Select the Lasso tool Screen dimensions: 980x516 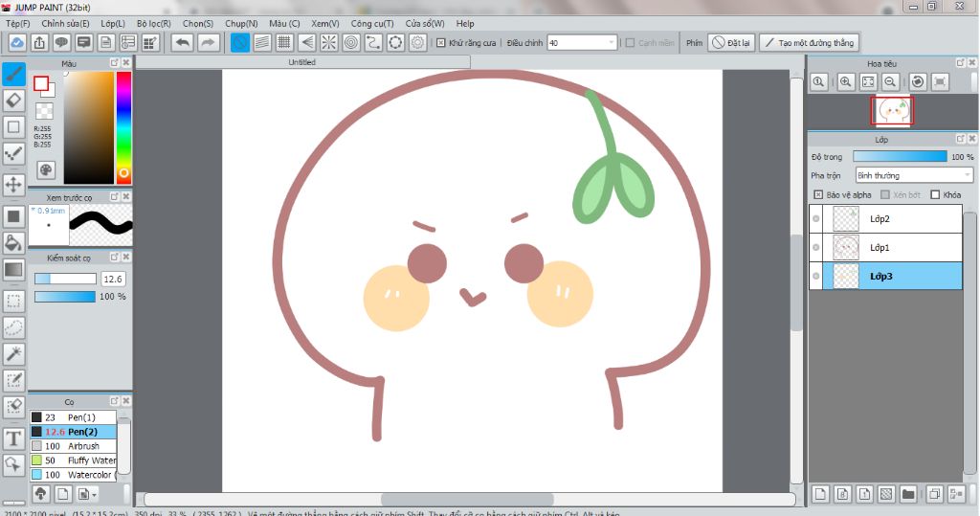(13, 327)
